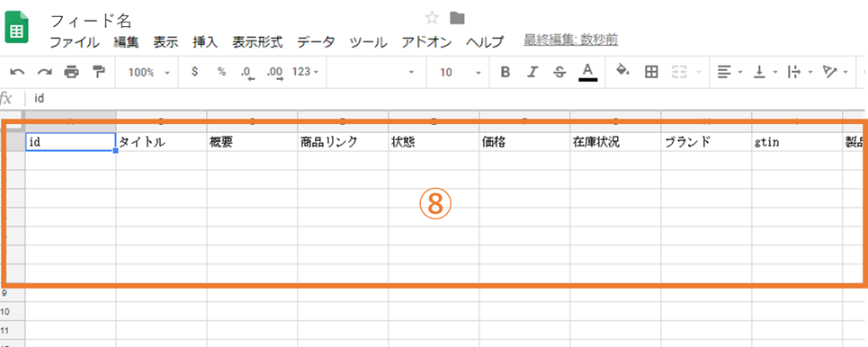Screen dimensions: 868x347
Task: Select row 10 header
Action: pyautogui.click(x=13, y=312)
